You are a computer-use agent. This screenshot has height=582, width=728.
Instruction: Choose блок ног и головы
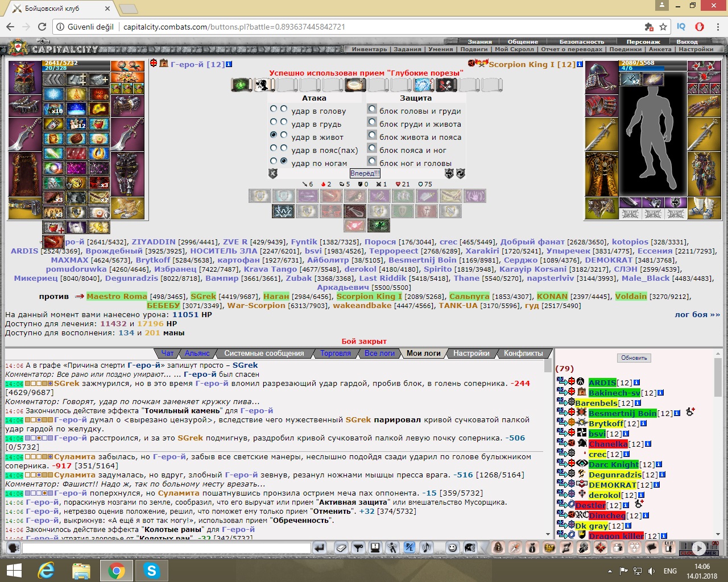click(372, 161)
